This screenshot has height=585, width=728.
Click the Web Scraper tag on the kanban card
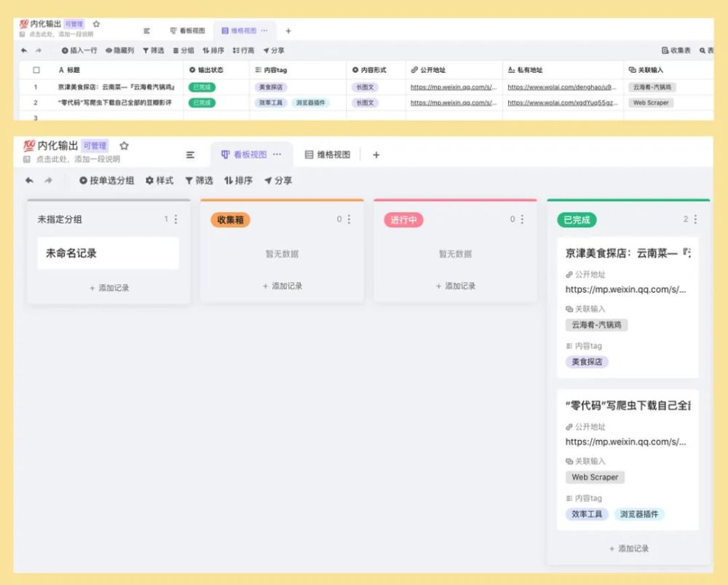point(595,477)
